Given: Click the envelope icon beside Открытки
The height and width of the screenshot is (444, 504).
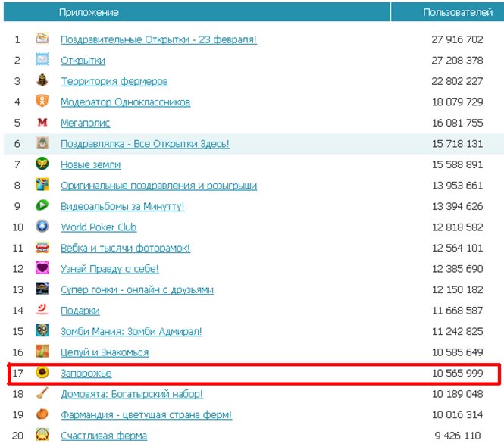Looking at the screenshot, I should [x=42, y=60].
